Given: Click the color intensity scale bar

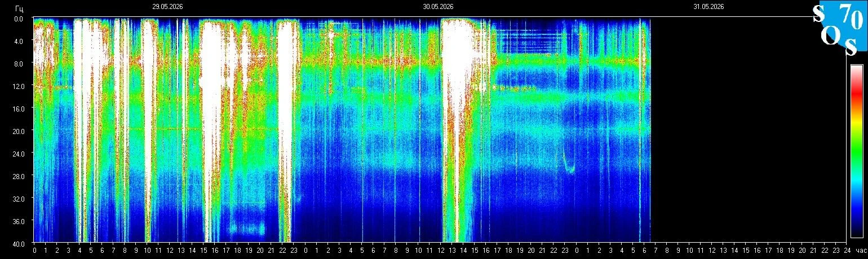Looking at the screenshot, I should click(856, 151).
